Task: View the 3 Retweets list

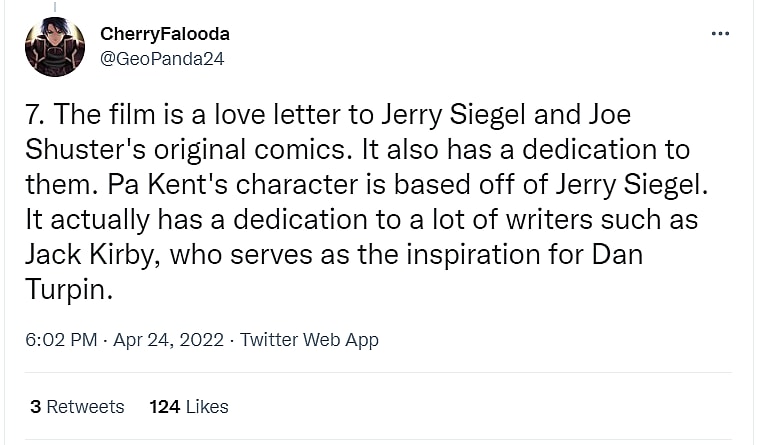Action: 77,406
